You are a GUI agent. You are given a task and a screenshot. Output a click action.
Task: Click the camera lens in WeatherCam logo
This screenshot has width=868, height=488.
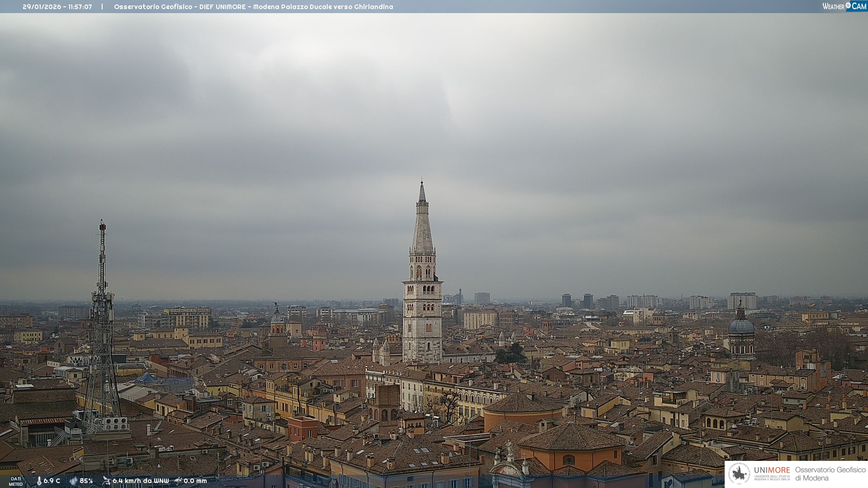click(848, 5)
